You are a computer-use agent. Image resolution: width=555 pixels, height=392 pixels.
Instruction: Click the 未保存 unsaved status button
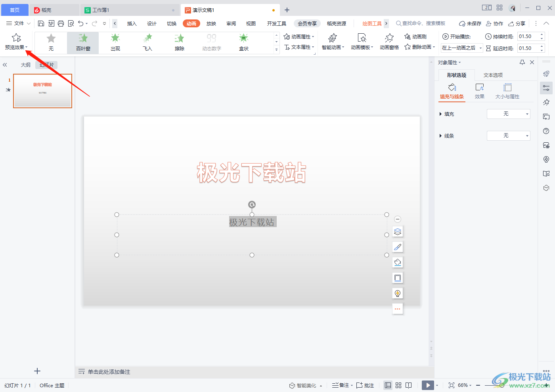470,23
